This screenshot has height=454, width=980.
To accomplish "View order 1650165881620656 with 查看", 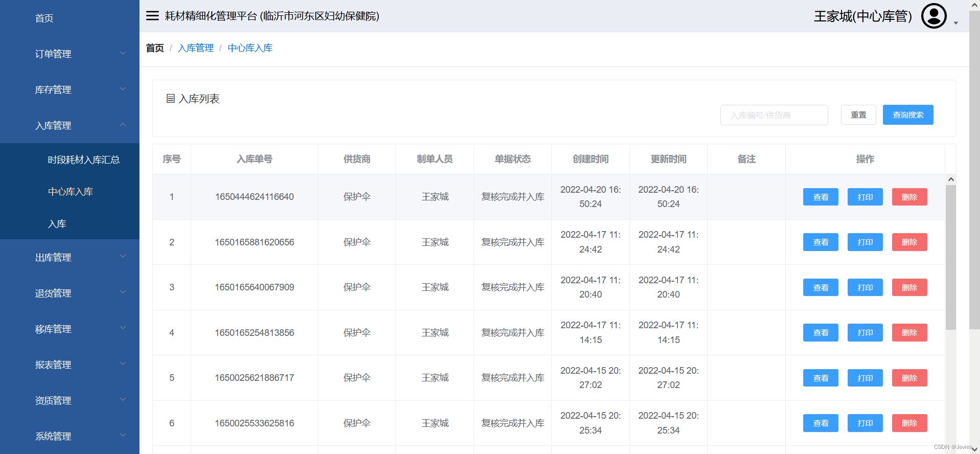I will click(x=821, y=242).
